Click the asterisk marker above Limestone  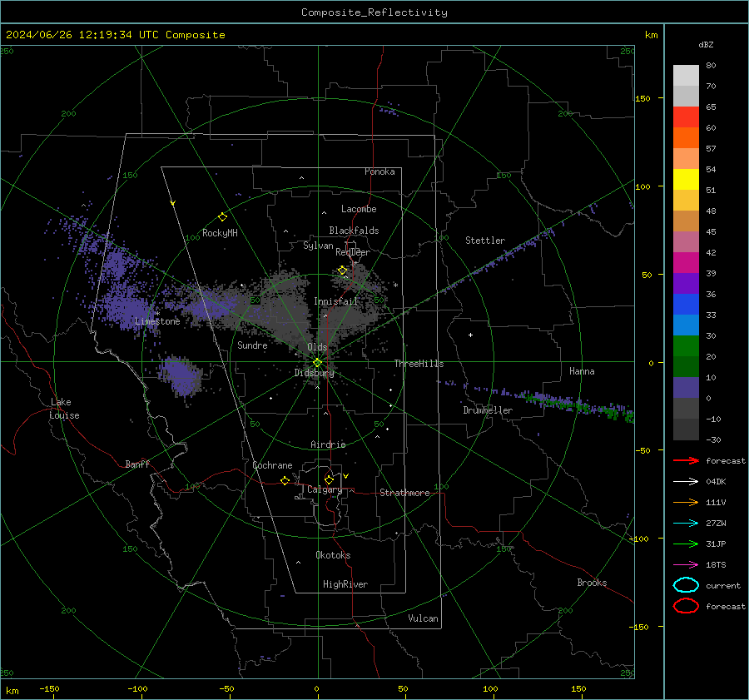[x=157, y=314]
